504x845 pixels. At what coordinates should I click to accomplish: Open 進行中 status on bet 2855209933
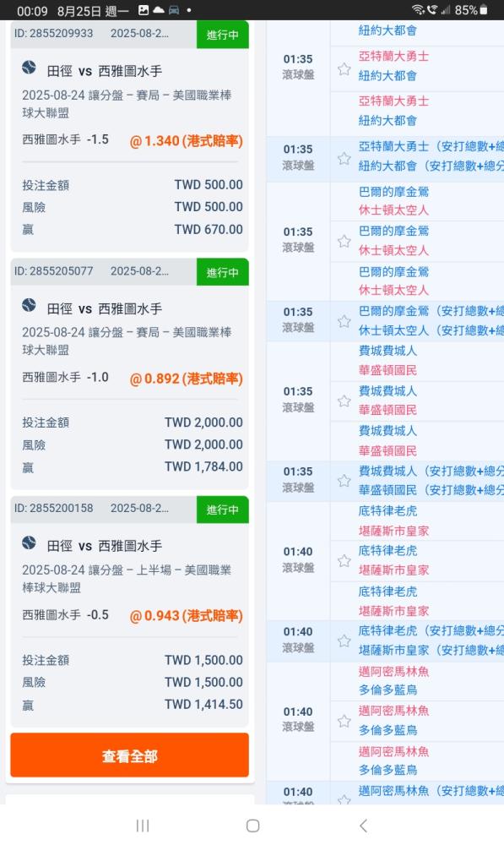222,35
